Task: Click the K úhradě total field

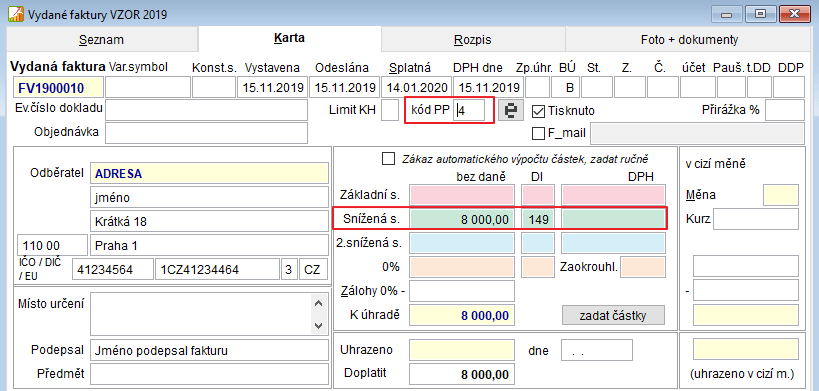Action: pos(462,315)
